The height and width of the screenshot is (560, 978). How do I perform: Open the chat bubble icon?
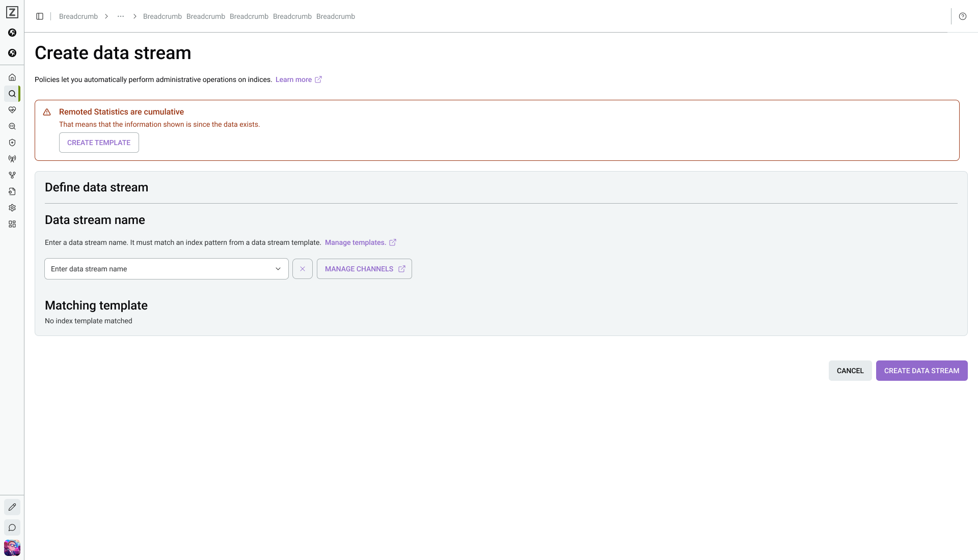12,527
